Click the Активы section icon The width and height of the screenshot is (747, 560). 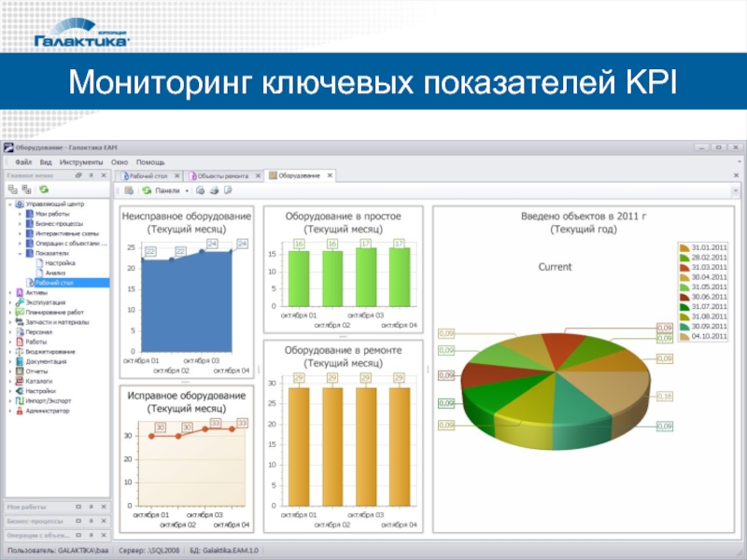point(20,292)
